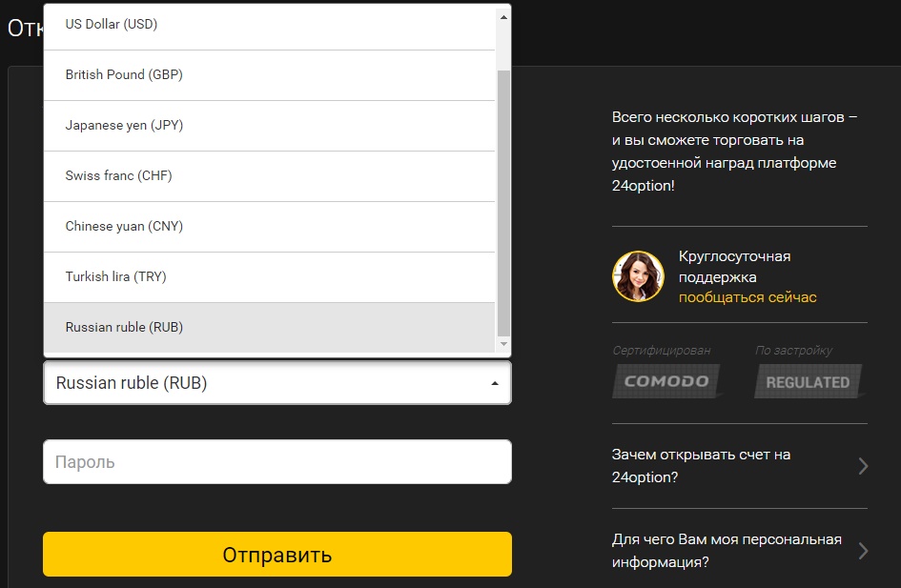The image size is (901, 588).
Task: Pick Japanese yen (JPY) currency
Action: tap(270, 126)
